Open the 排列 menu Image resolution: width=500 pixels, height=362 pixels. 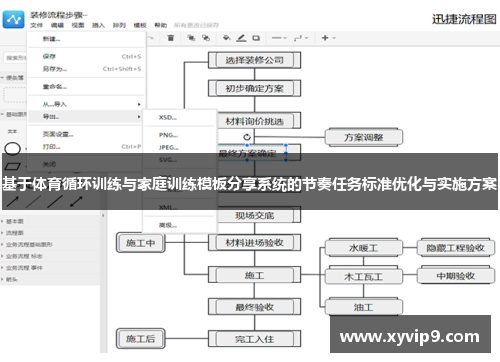click(x=119, y=25)
